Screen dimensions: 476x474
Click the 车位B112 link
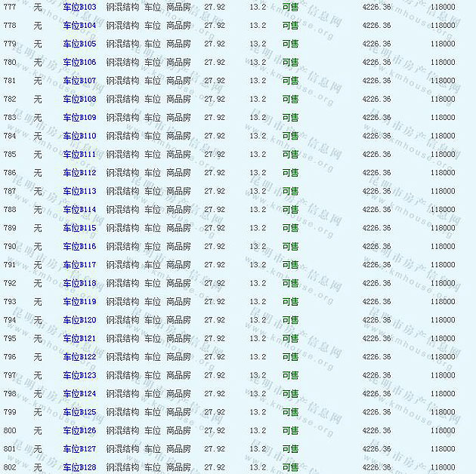coord(79,173)
